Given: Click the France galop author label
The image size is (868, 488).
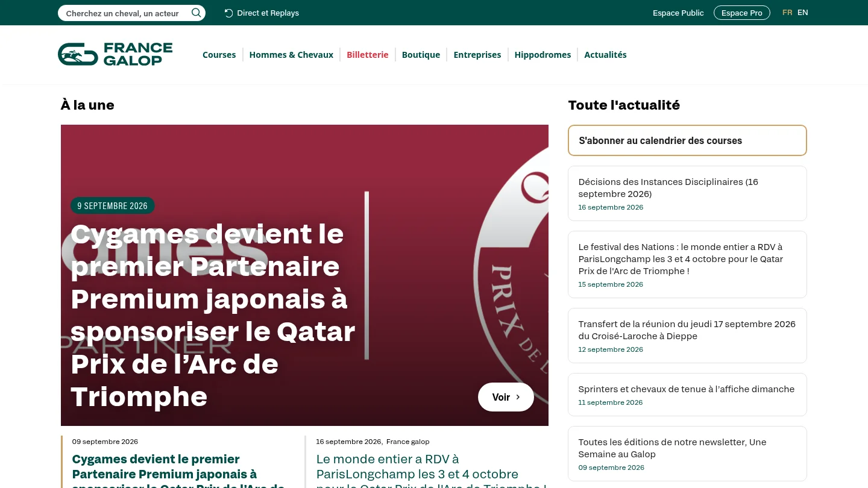Looking at the screenshot, I should coord(408,442).
